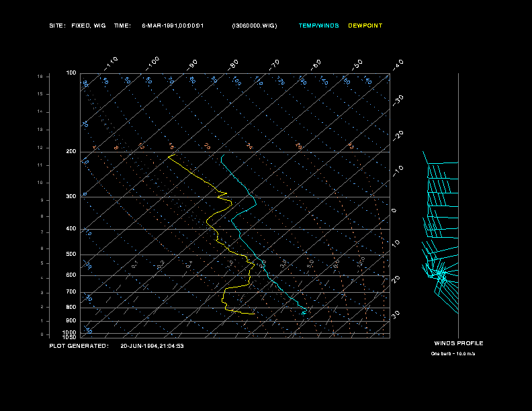
Task: Click the PLOT GENERATED: label
Action: click(79, 346)
